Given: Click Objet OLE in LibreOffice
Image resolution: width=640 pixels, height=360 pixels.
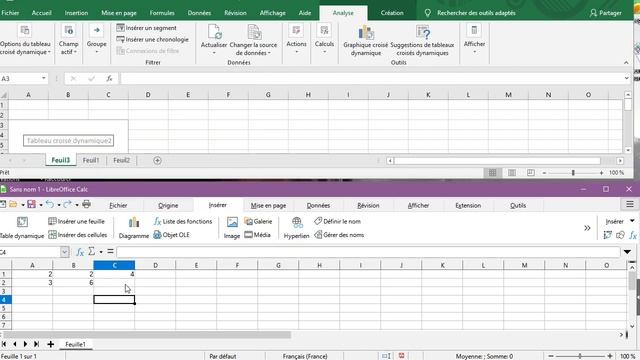Looking at the screenshot, I should [x=171, y=235].
